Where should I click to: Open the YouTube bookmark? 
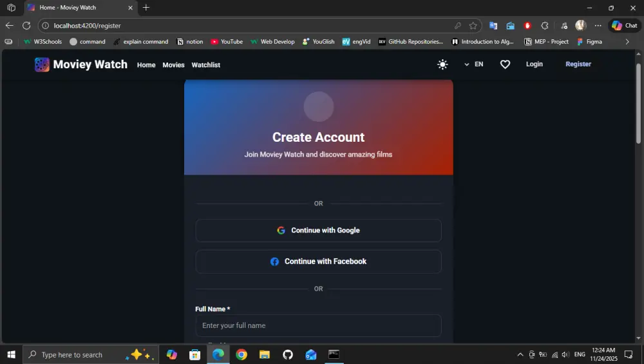[227, 41]
